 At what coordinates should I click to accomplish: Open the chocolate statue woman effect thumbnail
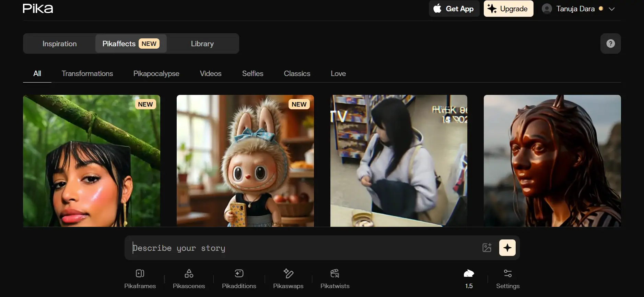552,161
